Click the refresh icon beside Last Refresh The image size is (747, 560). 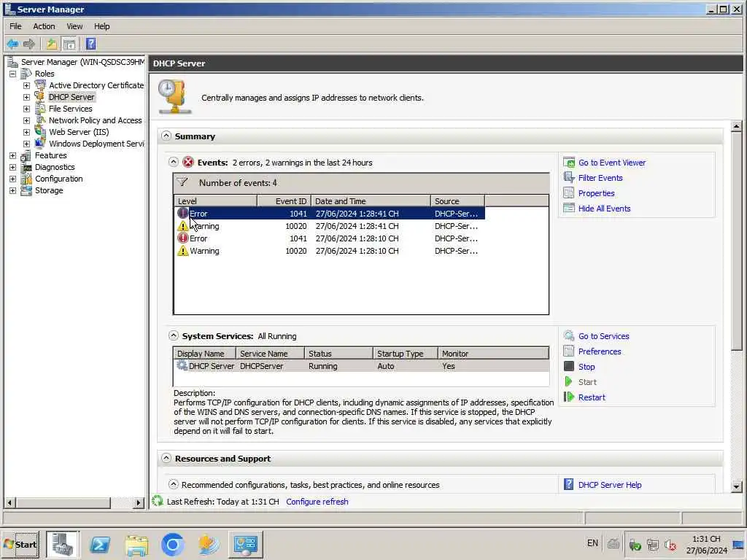[158, 501]
